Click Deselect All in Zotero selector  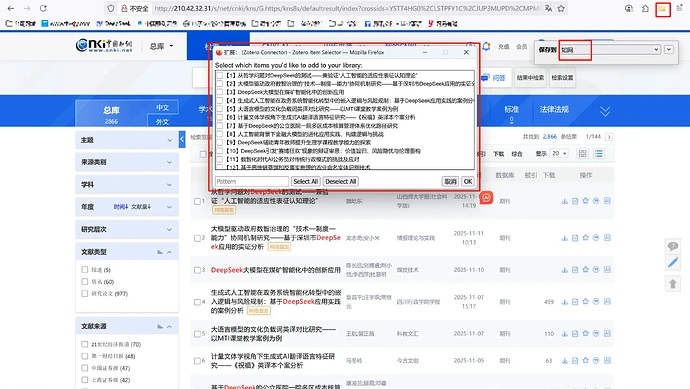tap(341, 181)
